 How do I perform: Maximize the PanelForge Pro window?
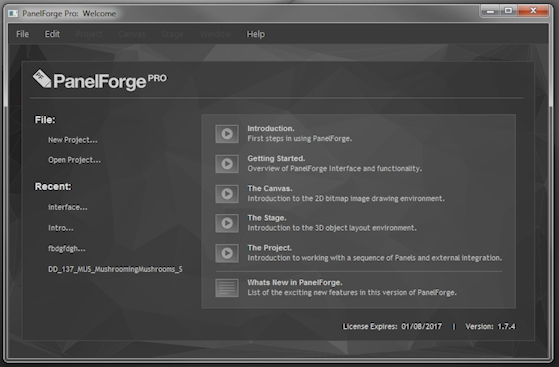(x=508, y=11)
